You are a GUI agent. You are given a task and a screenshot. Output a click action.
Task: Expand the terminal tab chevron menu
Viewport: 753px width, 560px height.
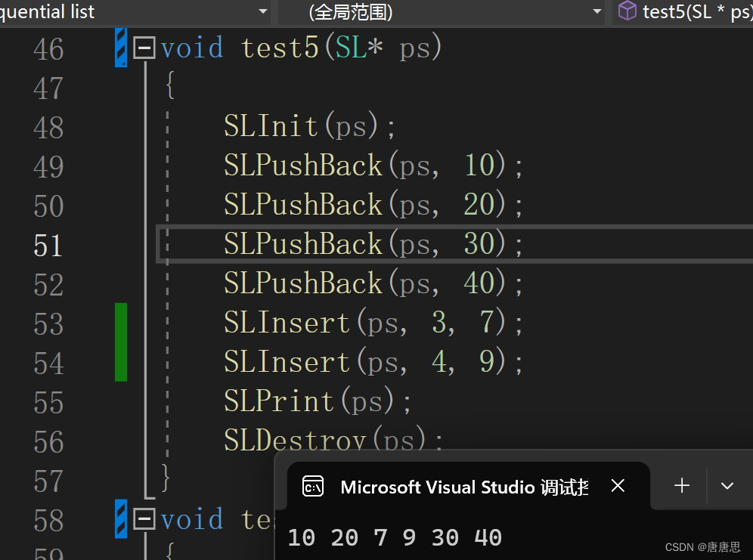pyautogui.click(x=727, y=486)
